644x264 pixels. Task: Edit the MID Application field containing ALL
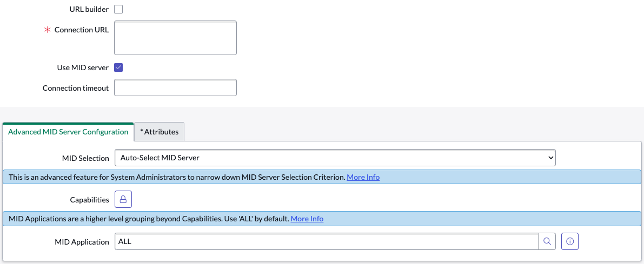click(x=327, y=241)
